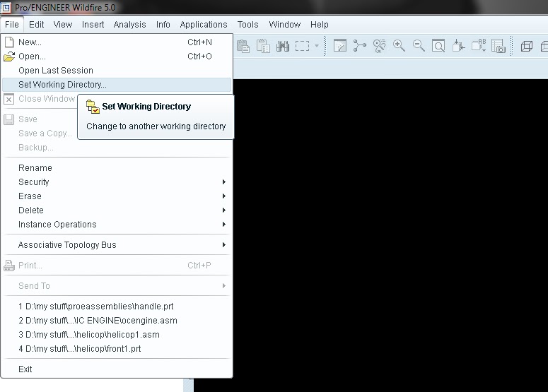548x392 pixels.
Task: Open the Tools menu
Action: point(248,25)
